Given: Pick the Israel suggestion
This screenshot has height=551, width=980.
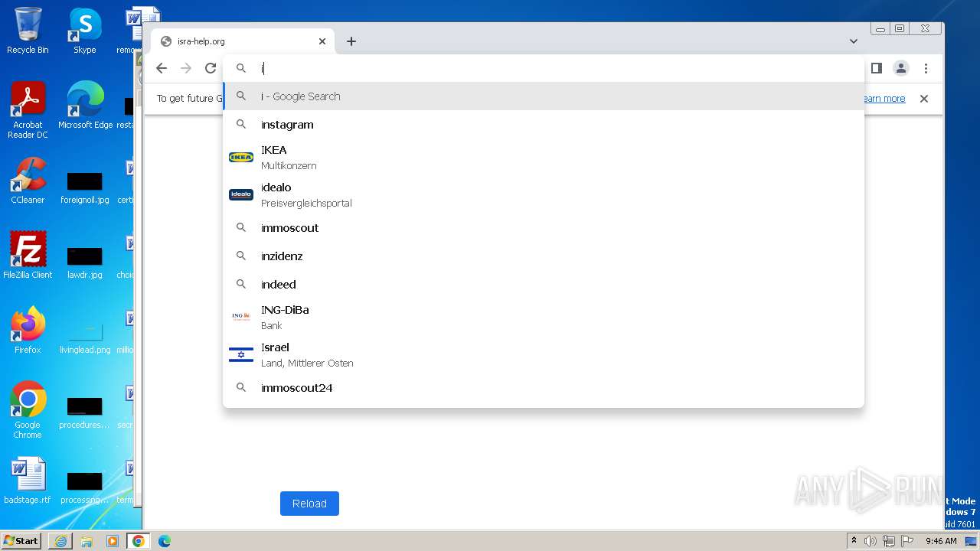Looking at the screenshot, I should [x=544, y=355].
